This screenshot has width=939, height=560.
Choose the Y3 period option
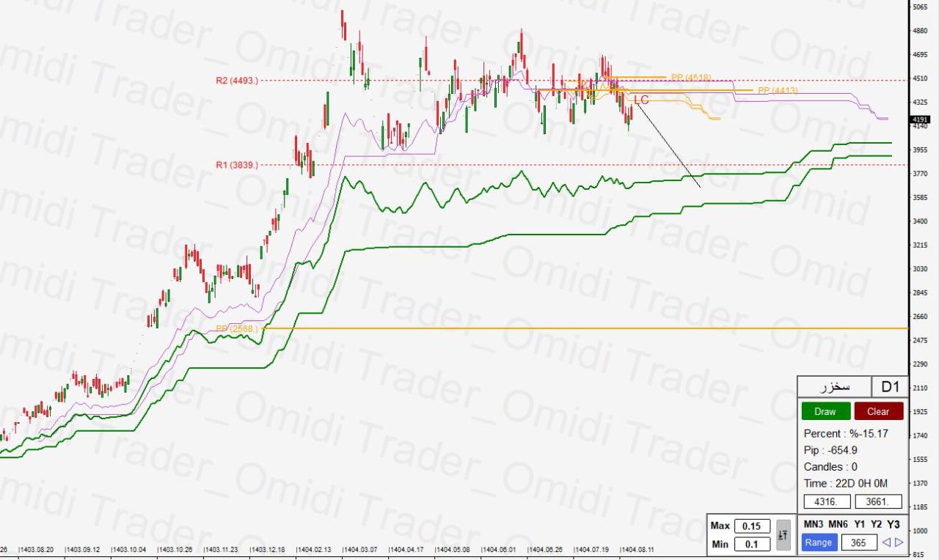[893, 524]
